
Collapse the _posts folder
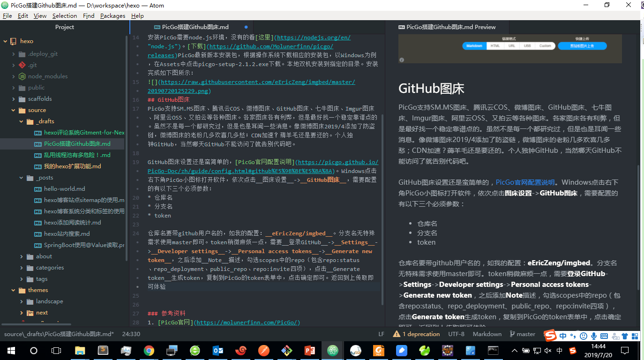[x=22, y=178]
